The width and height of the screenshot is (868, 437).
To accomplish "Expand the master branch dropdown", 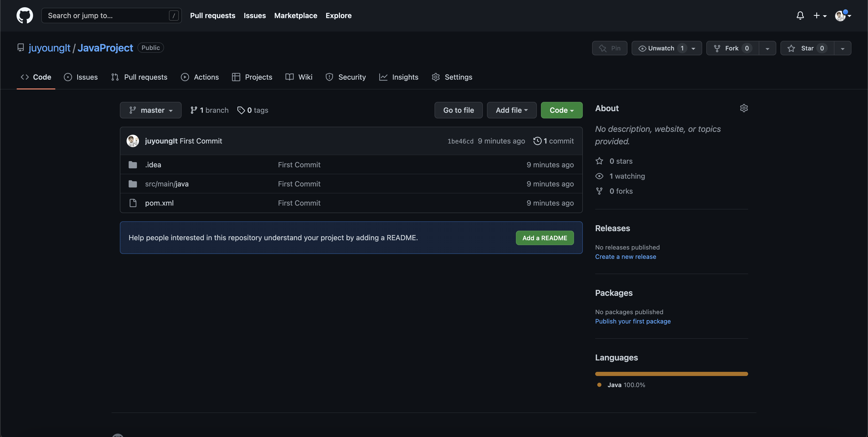I will (x=151, y=110).
